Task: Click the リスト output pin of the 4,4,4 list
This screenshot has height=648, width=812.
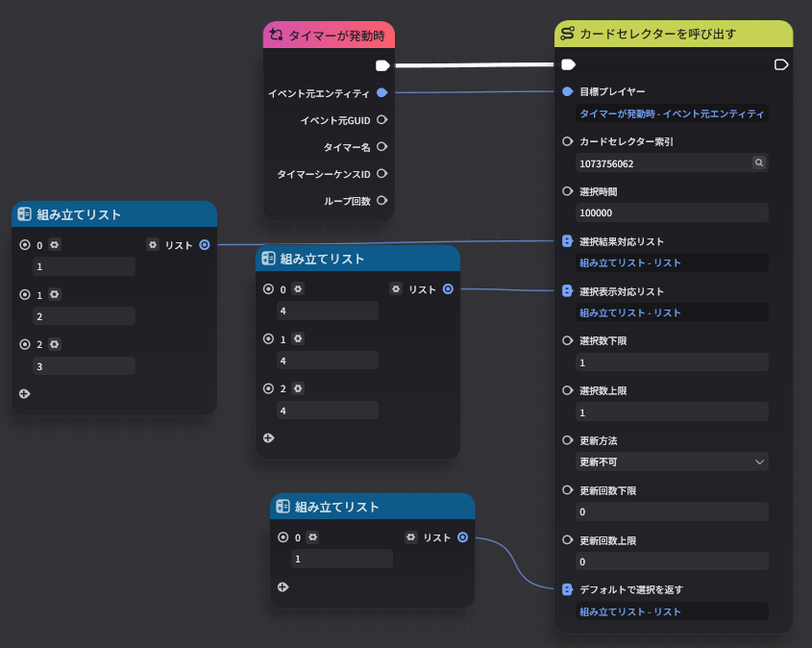Action: coord(448,289)
